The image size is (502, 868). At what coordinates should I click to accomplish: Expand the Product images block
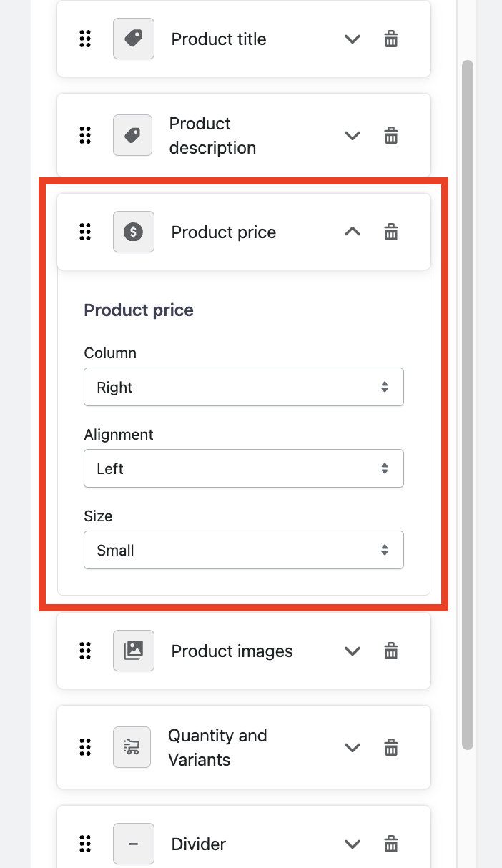(353, 651)
